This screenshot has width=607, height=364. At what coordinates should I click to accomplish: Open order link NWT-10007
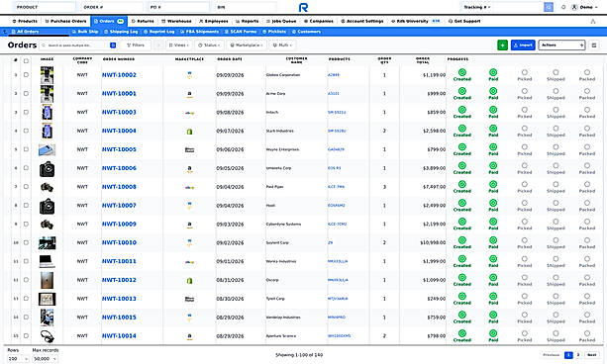click(x=119, y=206)
